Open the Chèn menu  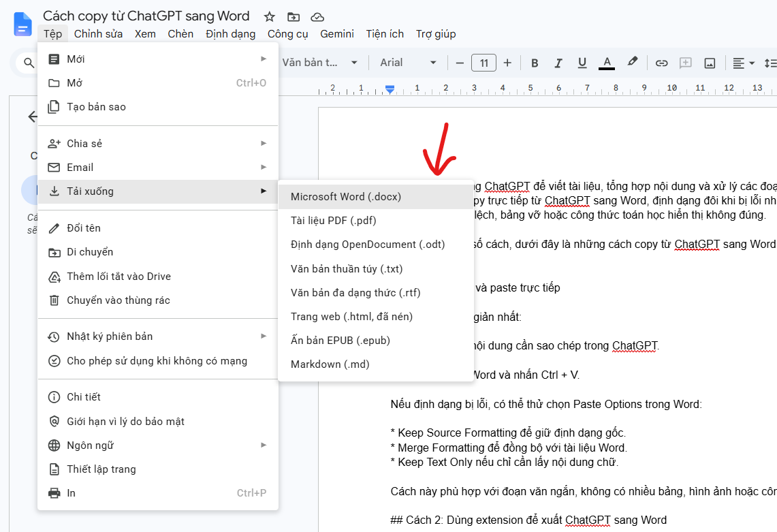(x=180, y=33)
